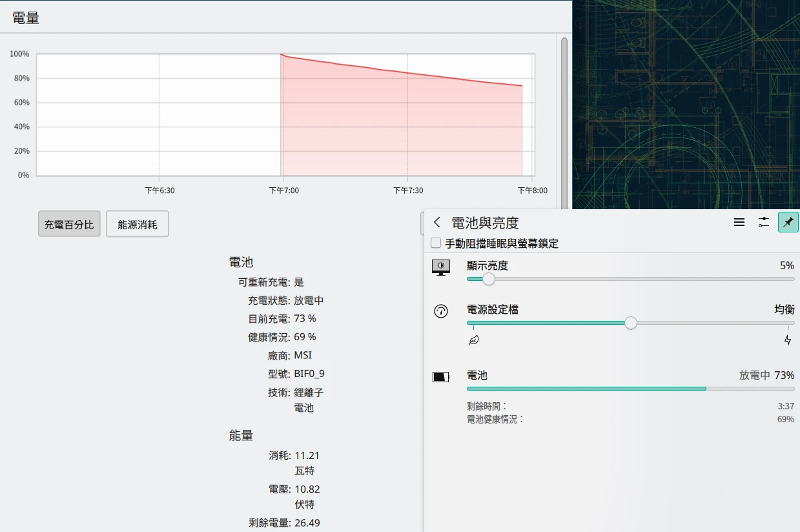Click the 放電中 73% battery status text
This screenshot has height=532, width=800.
pos(766,375)
